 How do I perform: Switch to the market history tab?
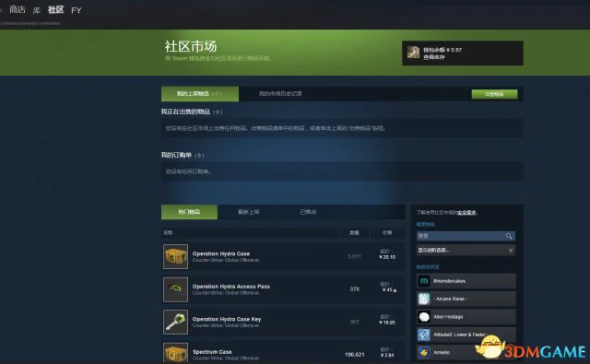click(280, 94)
